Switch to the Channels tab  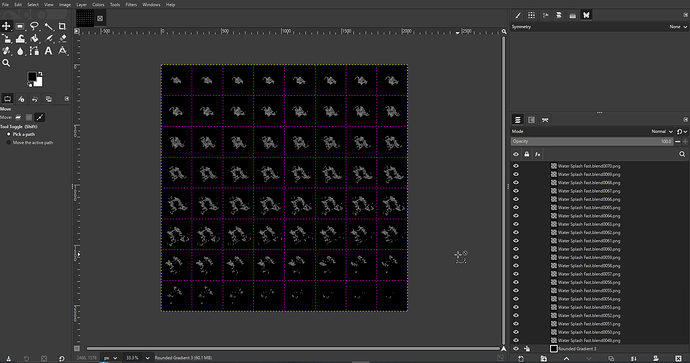[532, 120]
